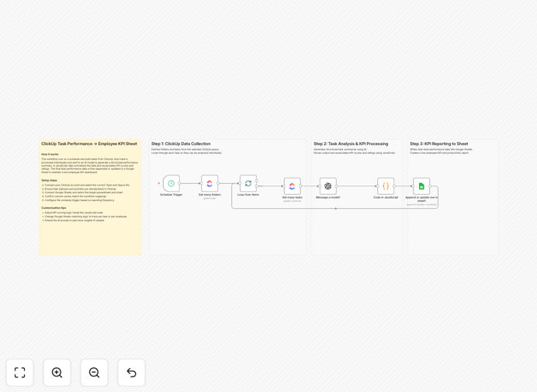Open the Loop Over Items node
The width and height of the screenshot is (537, 392).
pos(248,183)
